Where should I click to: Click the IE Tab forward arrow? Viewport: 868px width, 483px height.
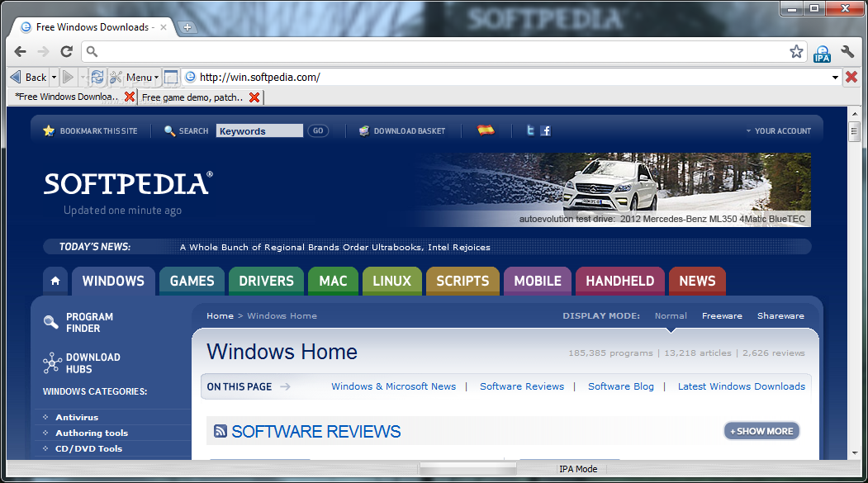click(68, 77)
